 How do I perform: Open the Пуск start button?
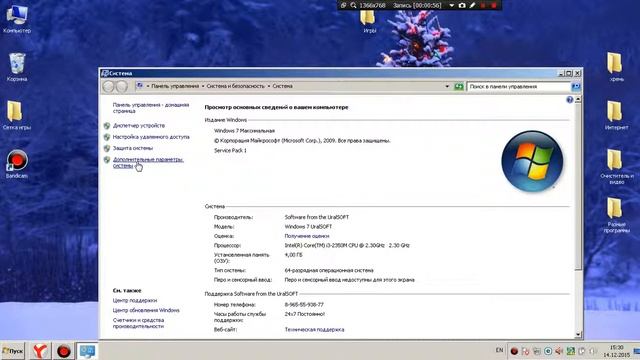(x=13, y=351)
